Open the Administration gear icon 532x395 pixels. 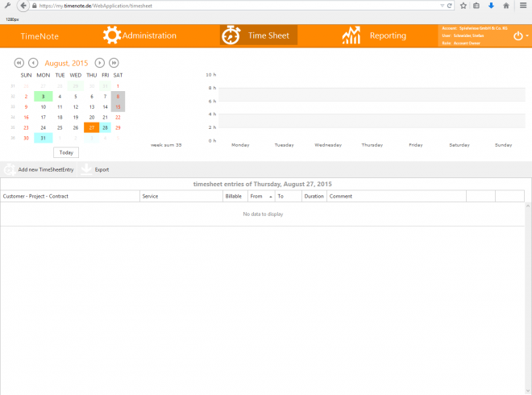pyautogui.click(x=112, y=35)
